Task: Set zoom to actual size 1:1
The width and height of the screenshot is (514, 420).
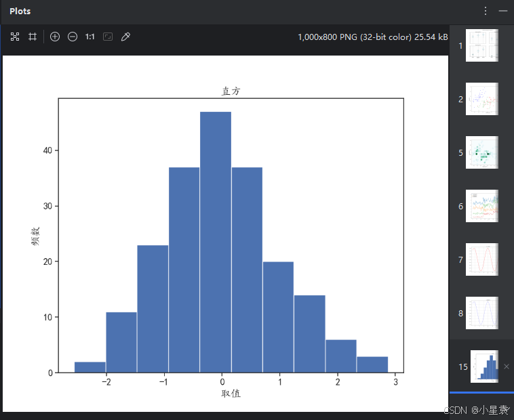Action: (x=90, y=37)
